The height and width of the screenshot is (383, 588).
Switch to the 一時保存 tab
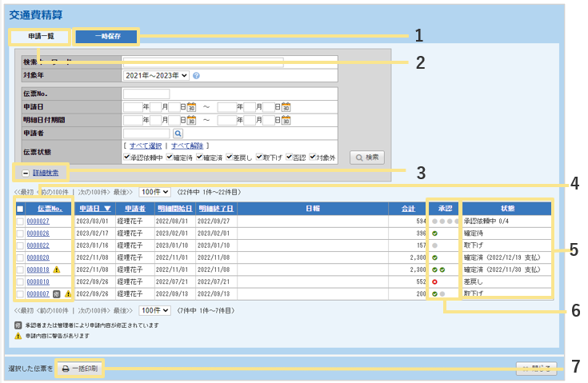coord(106,36)
